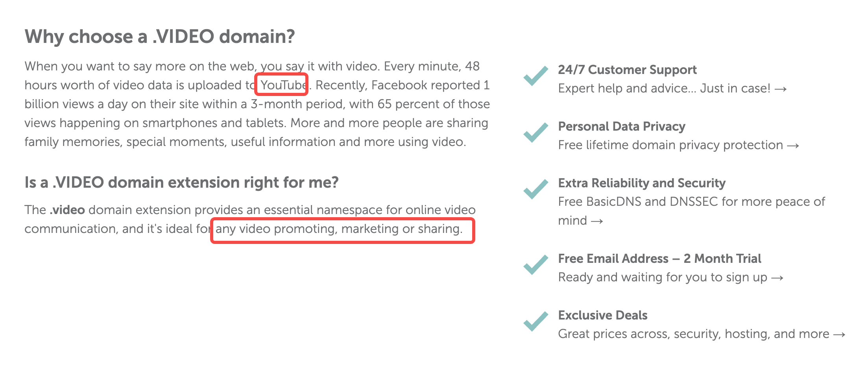Click arrow after Free lifetime domain privacy protection

pos(793,146)
